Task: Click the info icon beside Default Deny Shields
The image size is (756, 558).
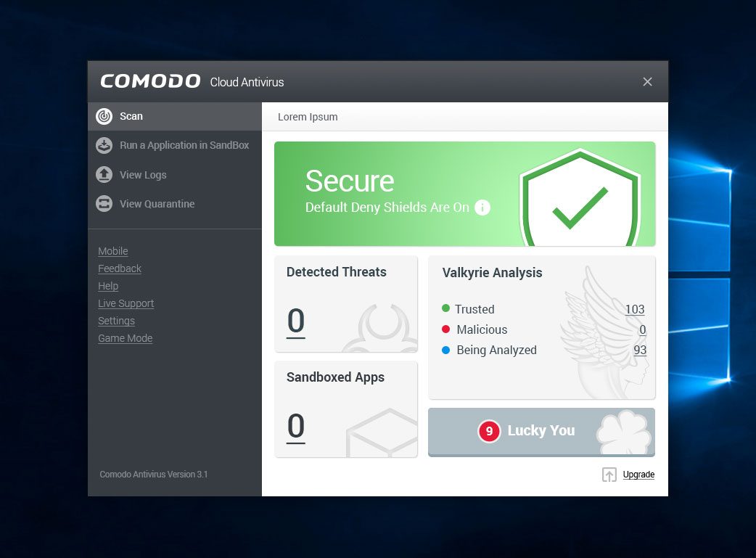Action: click(x=482, y=208)
